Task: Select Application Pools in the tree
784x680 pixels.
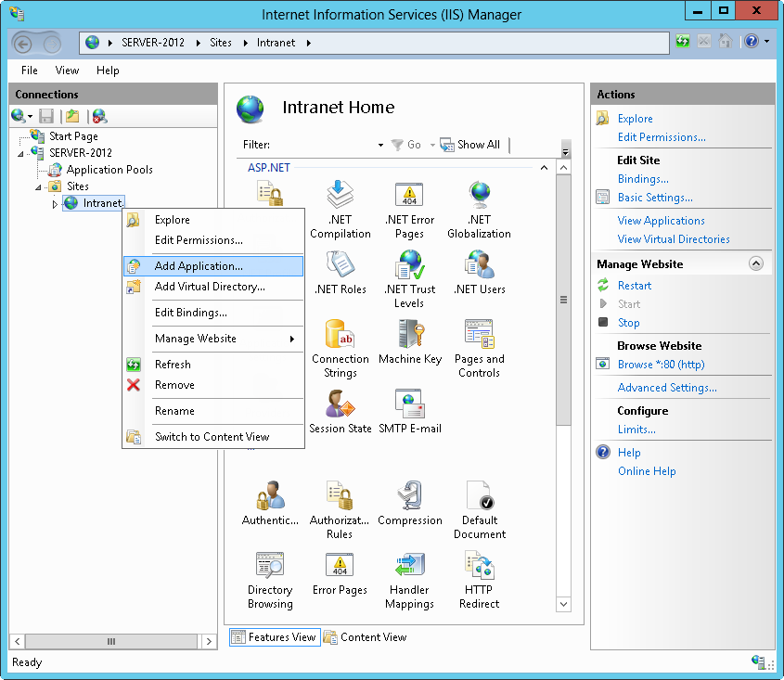Action: 109,170
